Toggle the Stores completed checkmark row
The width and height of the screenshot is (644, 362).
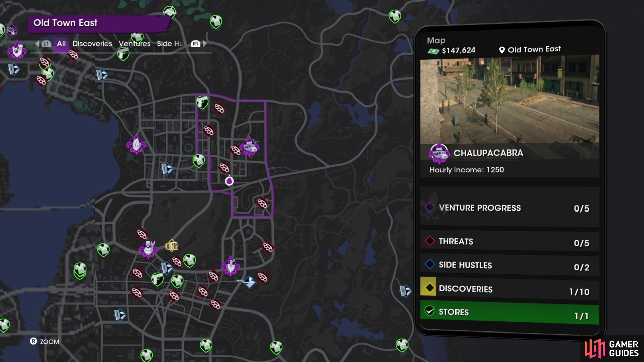pyautogui.click(x=509, y=313)
